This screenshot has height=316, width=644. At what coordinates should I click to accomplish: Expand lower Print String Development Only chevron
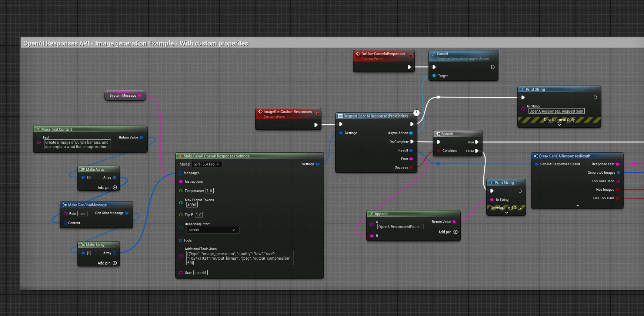507,213
